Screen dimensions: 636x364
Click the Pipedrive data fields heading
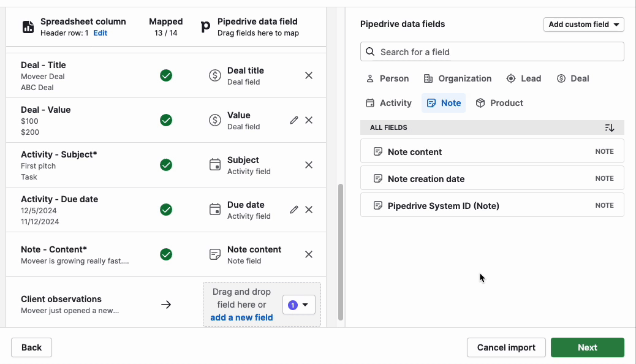(x=403, y=24)
